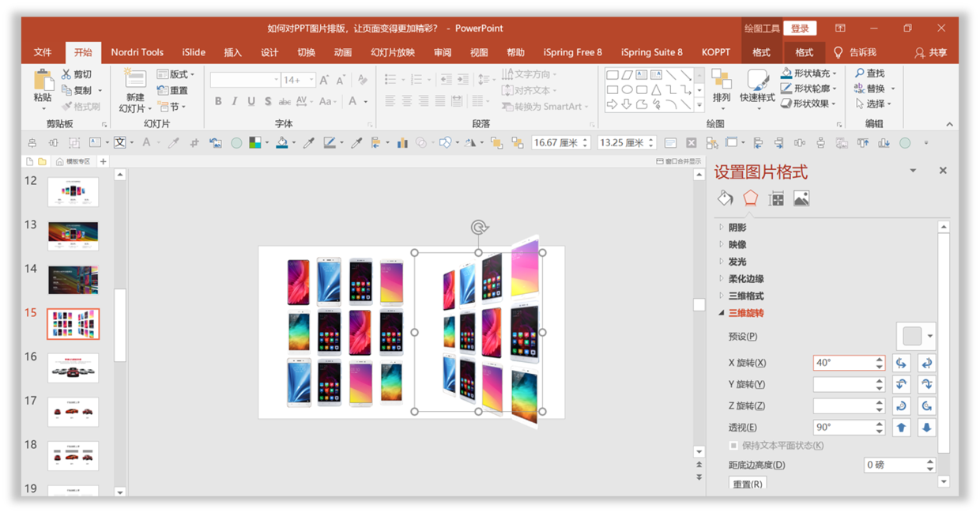Click Y rotation up arrow icon
The height and width of the screenshot is (513, 980).
tap(901, 384)
